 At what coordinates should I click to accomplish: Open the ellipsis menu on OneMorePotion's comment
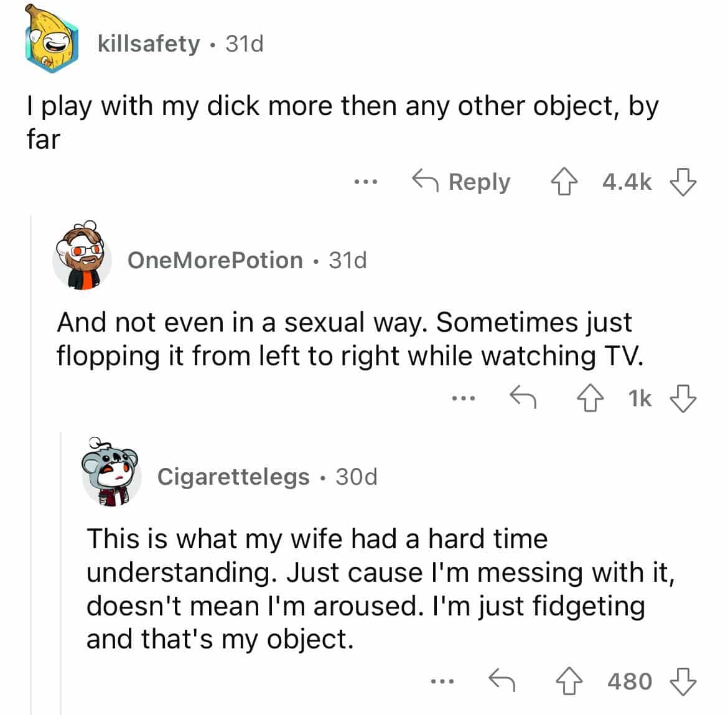coord(464,398)
